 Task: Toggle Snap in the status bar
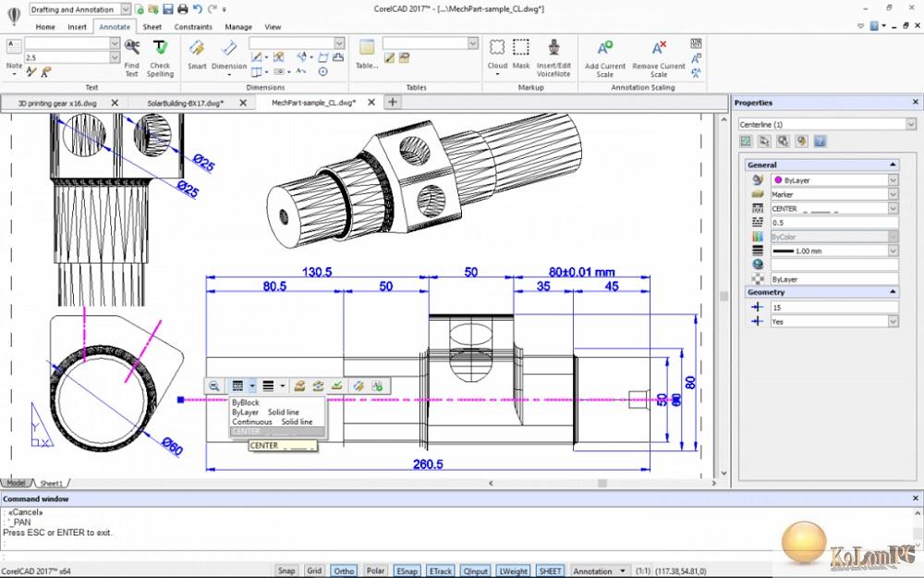(286, 571)
